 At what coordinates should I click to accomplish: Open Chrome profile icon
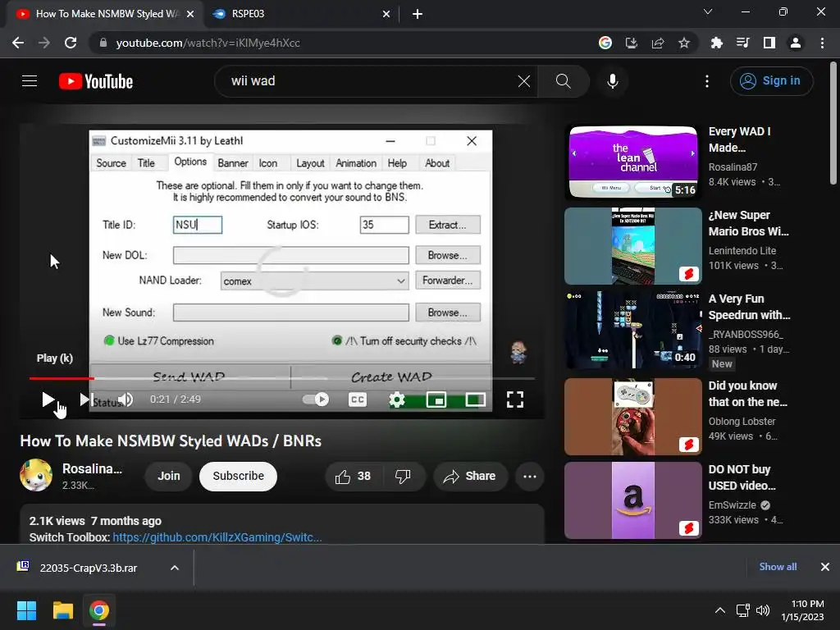coord(796,43)
